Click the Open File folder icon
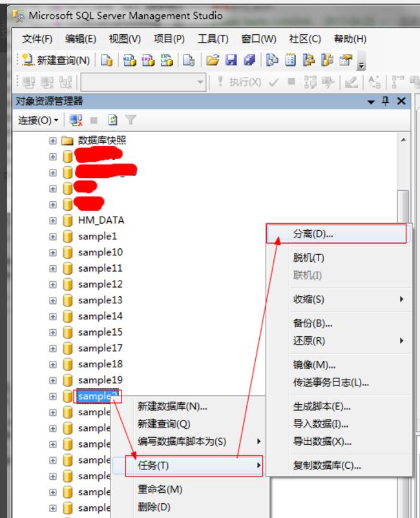This screenshot has width=420, height=518. [213, 60]
